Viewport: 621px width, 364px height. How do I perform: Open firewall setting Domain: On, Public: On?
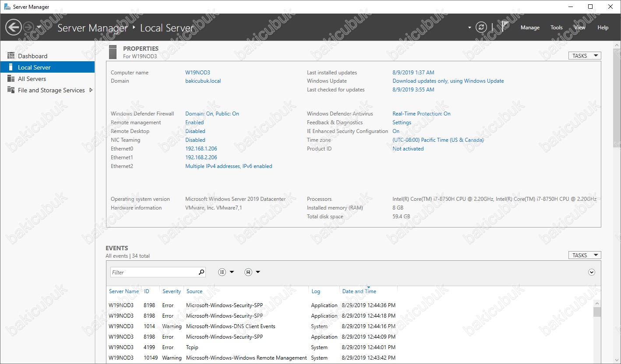[x=212, y=114]
